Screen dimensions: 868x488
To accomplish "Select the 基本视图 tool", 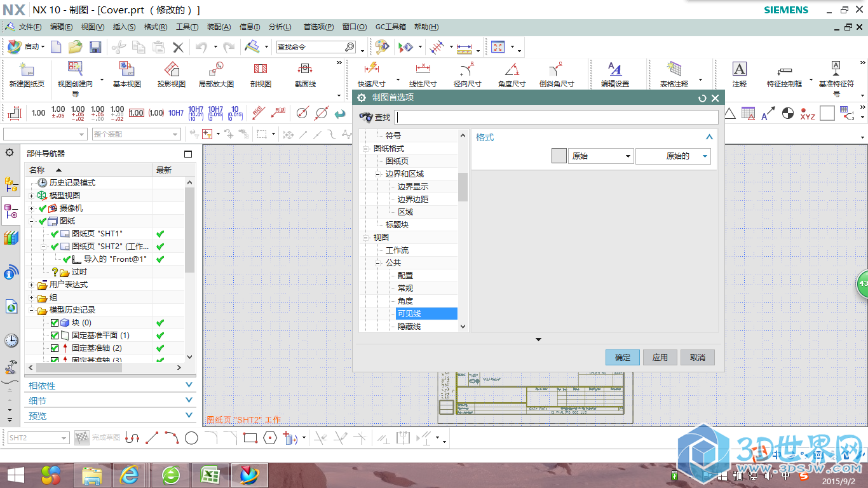I will coord(127,75).
